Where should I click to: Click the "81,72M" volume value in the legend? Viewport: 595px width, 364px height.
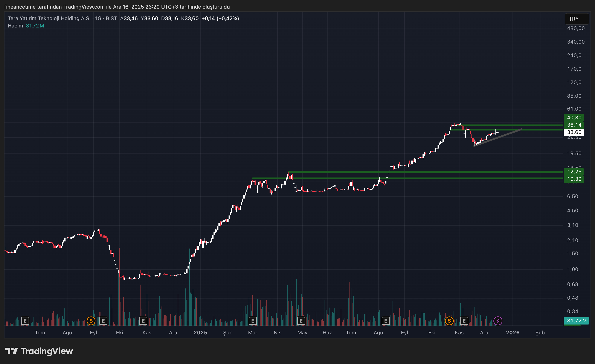tap(35, 26)
